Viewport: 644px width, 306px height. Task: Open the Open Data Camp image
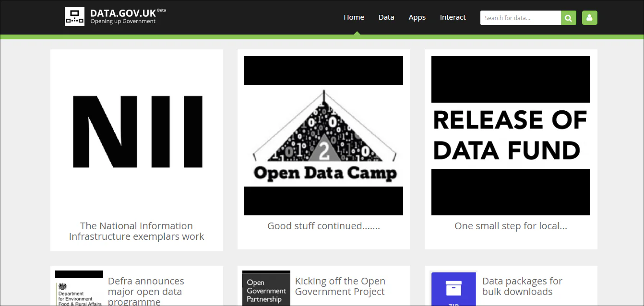tap(324, 136)
